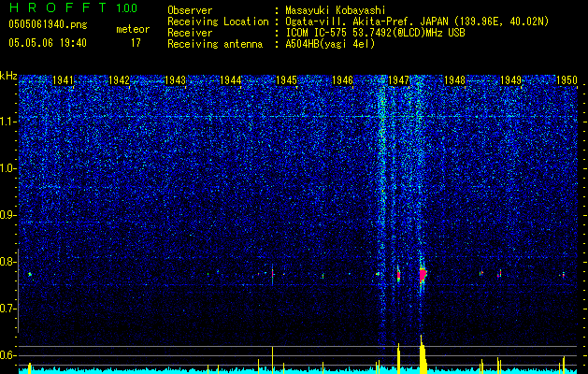Screen dimensions: 588x374
Task: Click the echo dot at far left near 0.78 kHz
Action: (30, 275)
